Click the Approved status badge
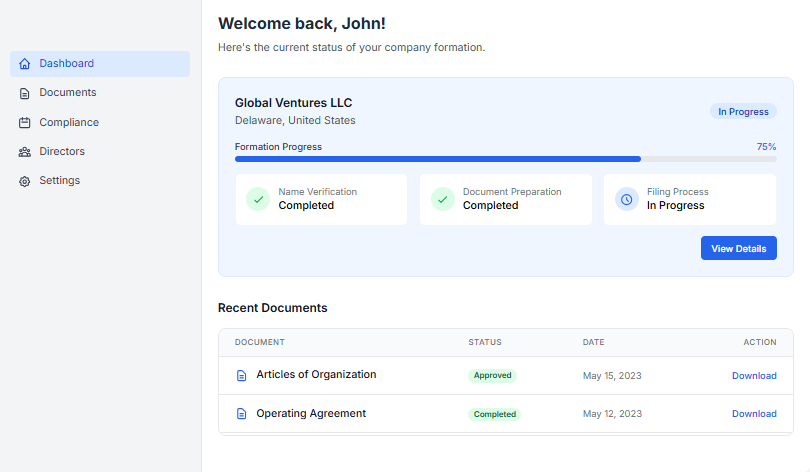The image size is (810, 472). 492,376
